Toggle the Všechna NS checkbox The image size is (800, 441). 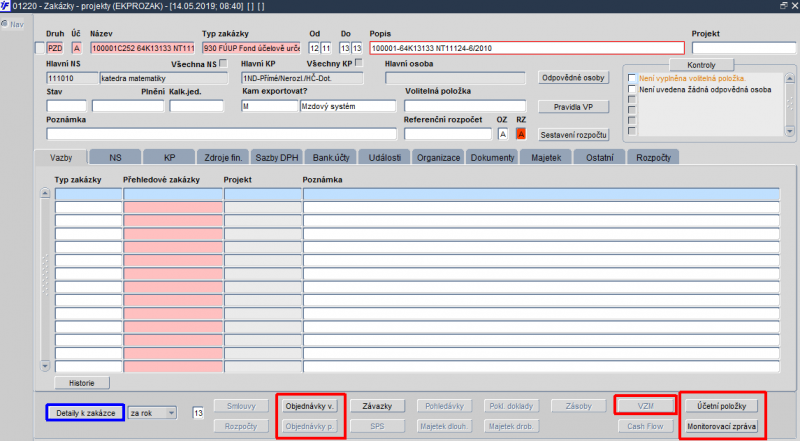click(x=223, y=63)
